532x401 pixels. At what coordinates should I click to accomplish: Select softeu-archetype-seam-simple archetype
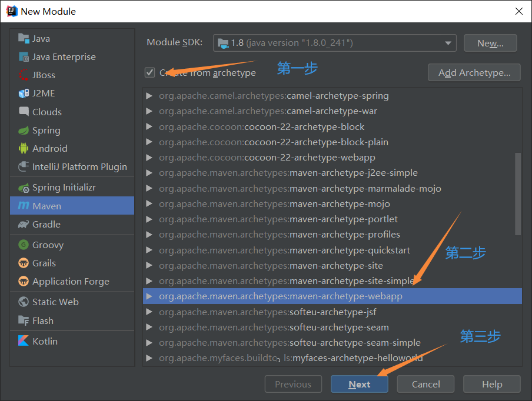pyautogui.click(x=332, y=343)
